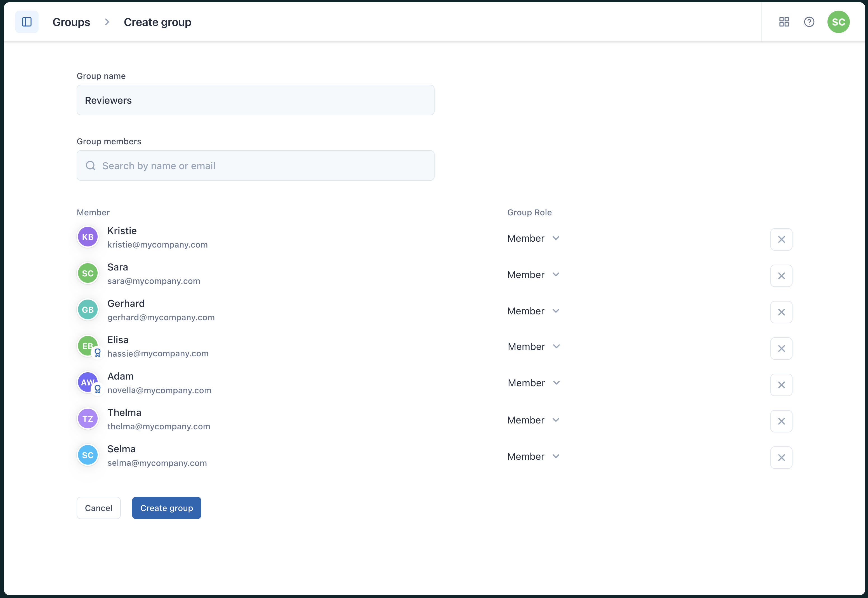Select the kristie@mycompany.com email

(157, 245)
